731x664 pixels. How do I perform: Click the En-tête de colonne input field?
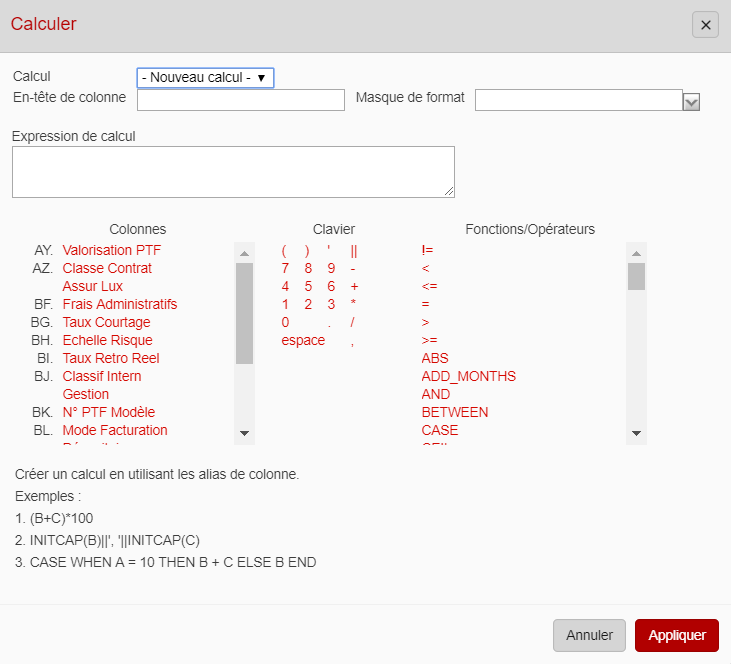pos(240,100)
